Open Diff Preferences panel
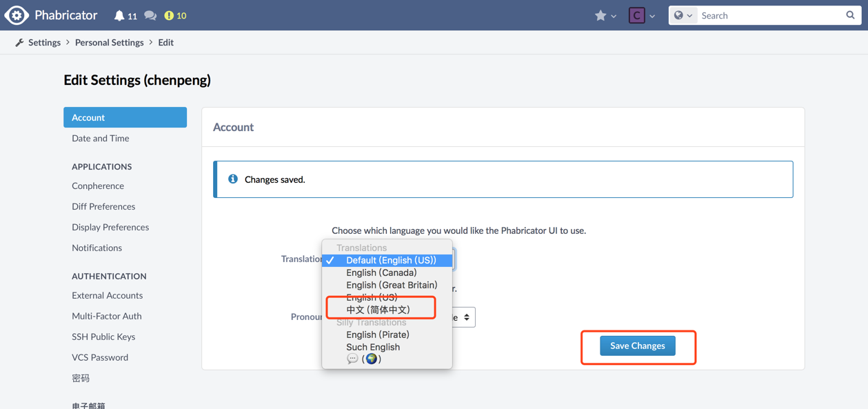The height and width of the screenshot is (409, 868). (103, 206)
